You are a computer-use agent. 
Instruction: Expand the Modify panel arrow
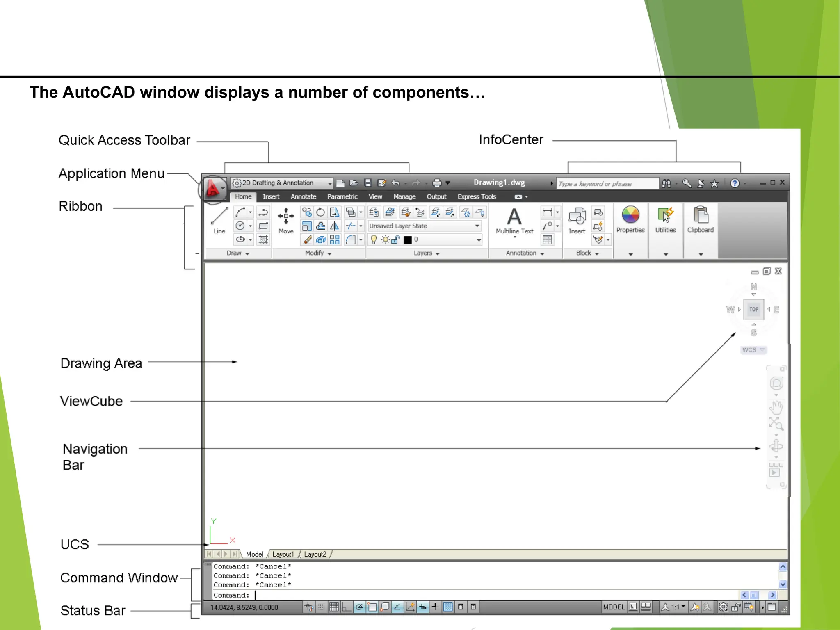coord(329,254)
